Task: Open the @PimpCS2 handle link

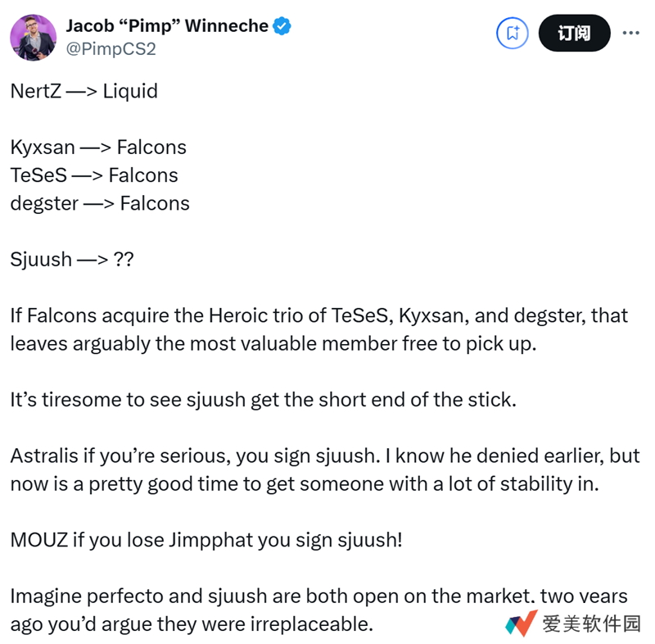Action: [x=111, y=49]
